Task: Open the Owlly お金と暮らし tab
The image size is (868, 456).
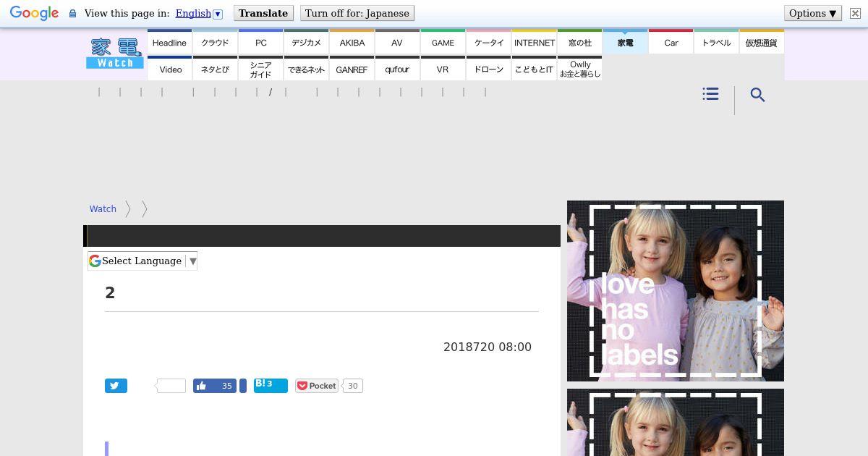Action: [579, 69]
